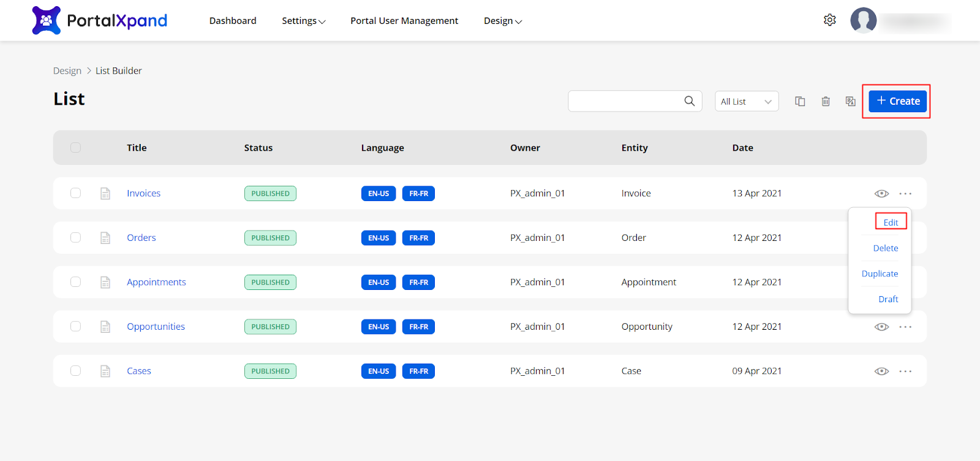Image resolution: width=980 pixels, height=461 pixels.
Task: Click the settings gear icon in header
Action: [x=829, y=20]
